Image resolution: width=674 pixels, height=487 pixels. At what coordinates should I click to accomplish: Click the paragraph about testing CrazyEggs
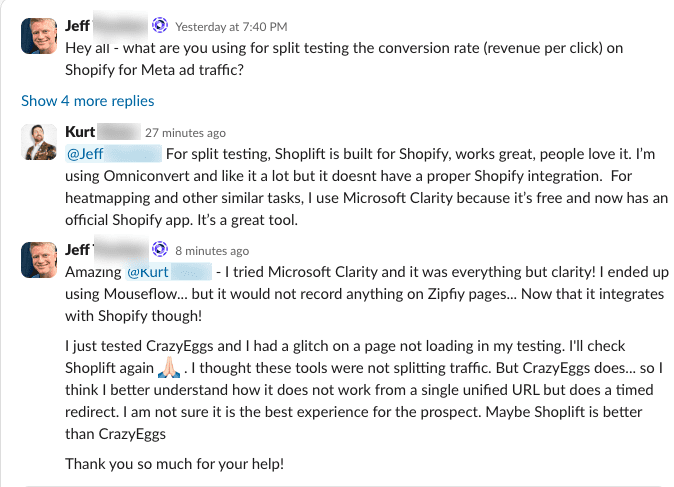350,389
